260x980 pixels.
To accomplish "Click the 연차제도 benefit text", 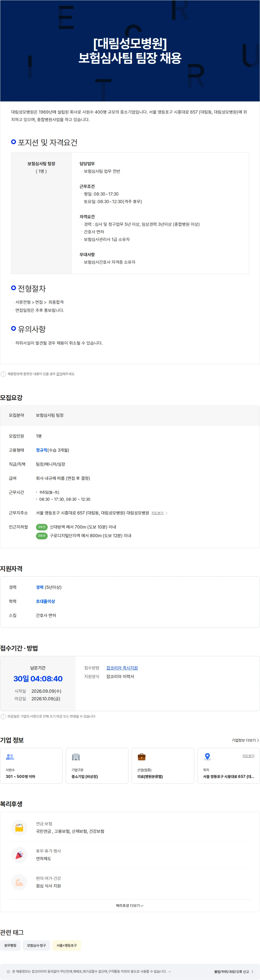I will (43, 859).
